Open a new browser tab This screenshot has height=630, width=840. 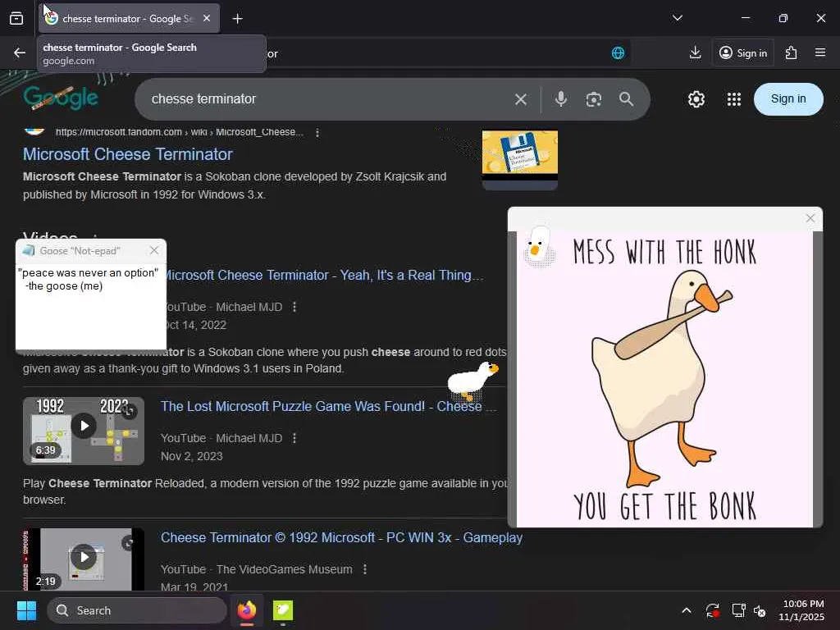tap(237, 19)
